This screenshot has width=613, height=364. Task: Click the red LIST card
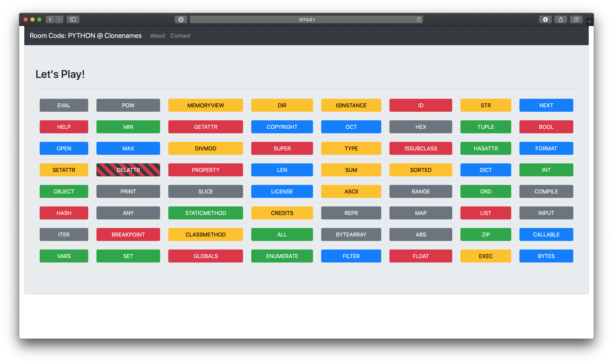[486, 213]
